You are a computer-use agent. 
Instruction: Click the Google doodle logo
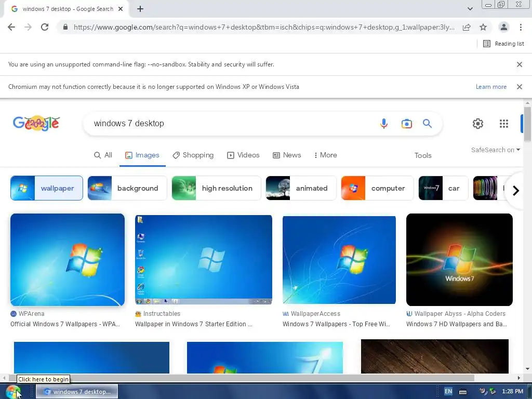(x=36, y=123)
